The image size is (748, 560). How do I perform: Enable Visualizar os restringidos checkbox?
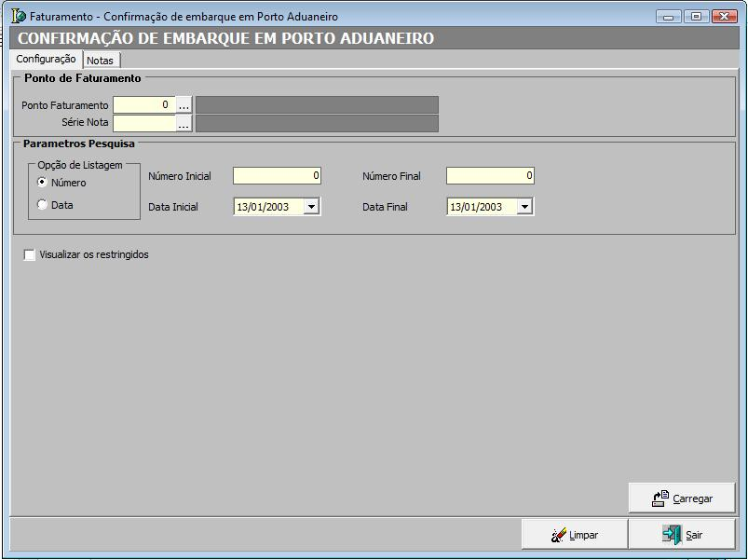point(30,254)
